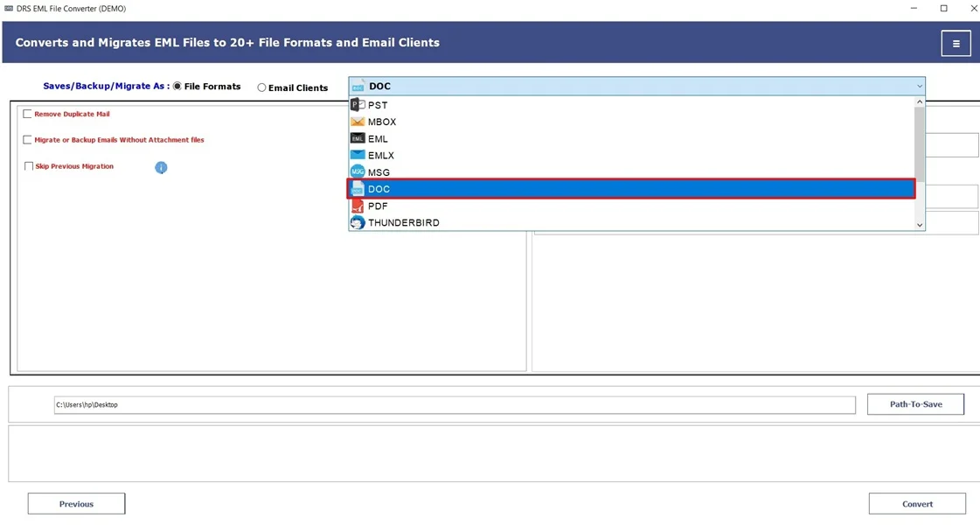Click the Path-To-Save button
Image resolution: width=980 pixels, height=525 pixels.
(x=915, y=403)
